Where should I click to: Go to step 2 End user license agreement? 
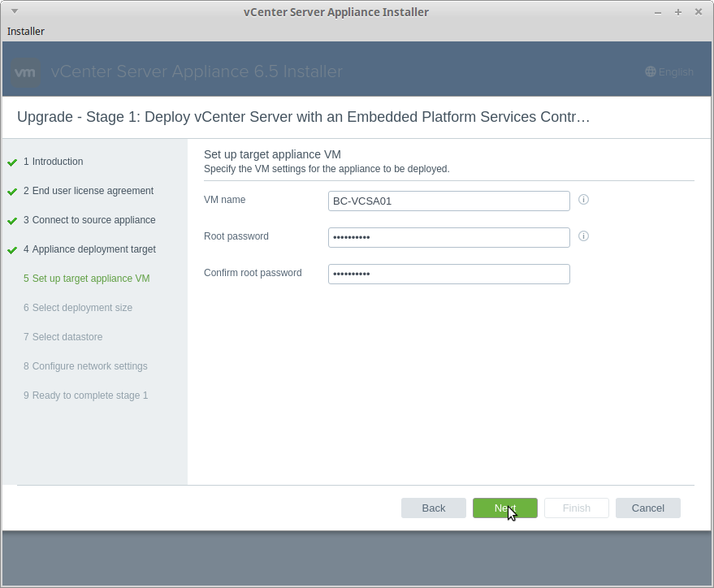89,191
